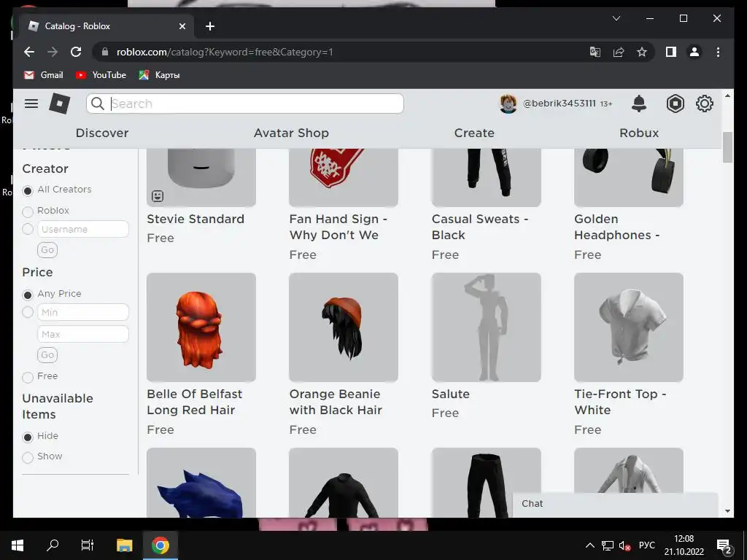Click the Roblox search field
The image size is (747, 560).
[245, 104]
